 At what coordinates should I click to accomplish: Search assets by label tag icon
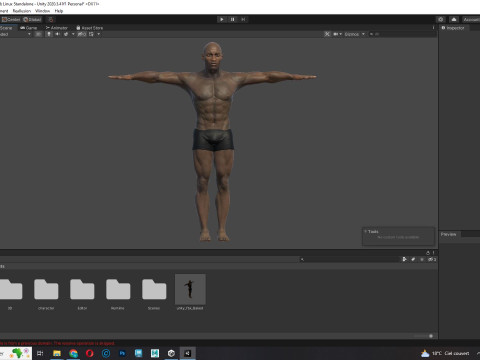pyautogui.click(x=413, y=259)
